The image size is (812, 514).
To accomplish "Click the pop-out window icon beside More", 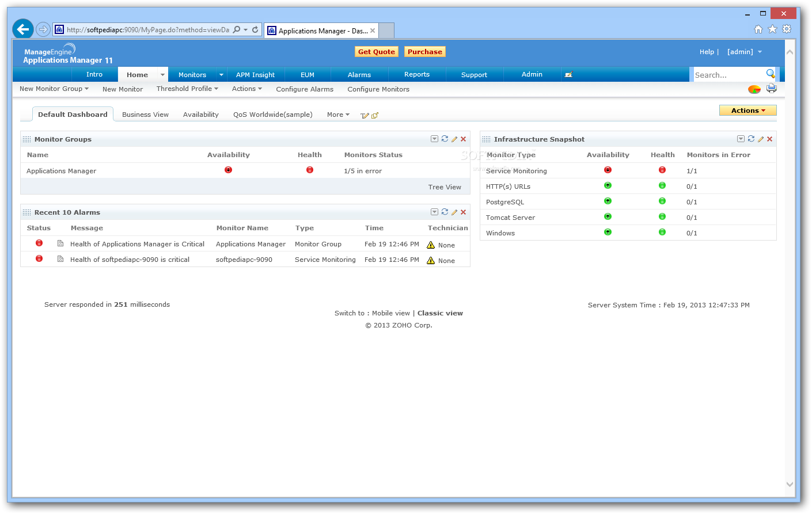I will [x=375, y=116].
